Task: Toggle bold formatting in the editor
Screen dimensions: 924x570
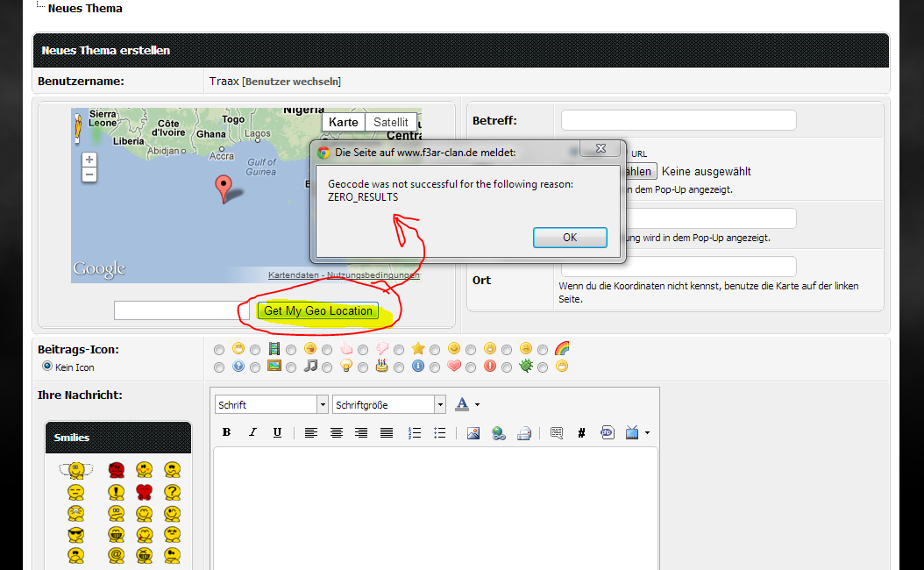Action: coord(226,432)
